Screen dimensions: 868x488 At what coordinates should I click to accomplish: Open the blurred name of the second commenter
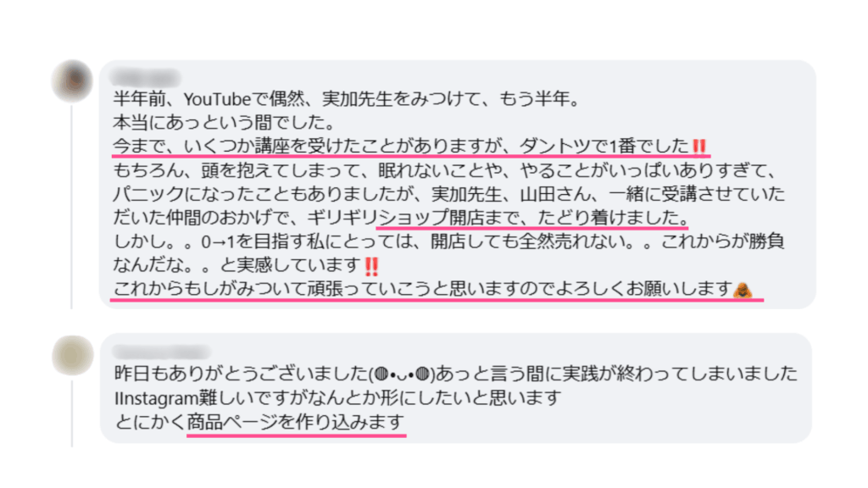(x=161, y=352)
